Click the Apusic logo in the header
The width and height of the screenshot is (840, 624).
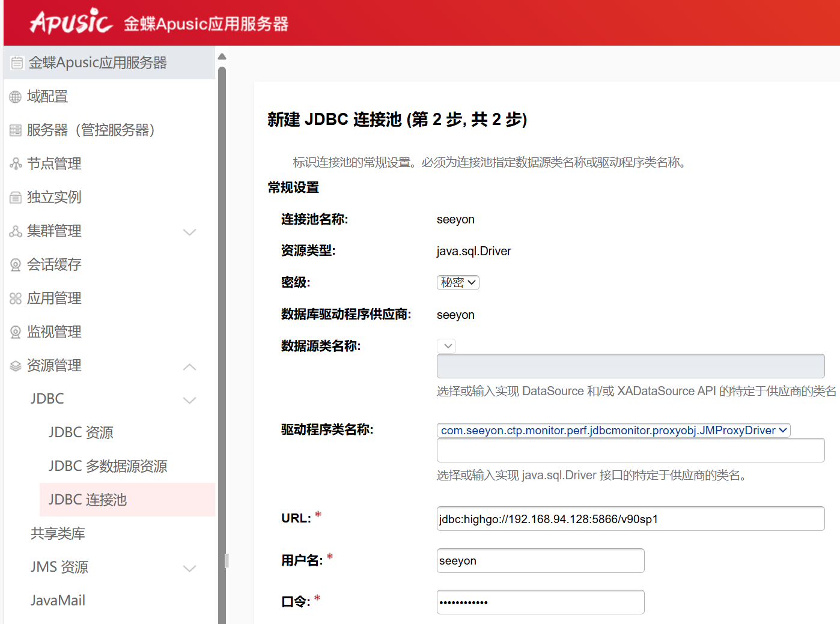[x=71, y=23]
